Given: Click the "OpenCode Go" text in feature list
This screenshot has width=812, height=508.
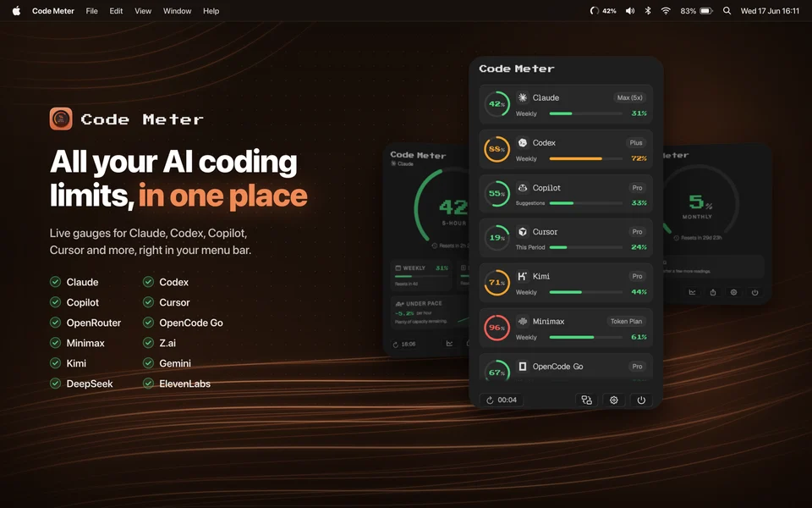Looking at the screenshot, I should [191, 323].
